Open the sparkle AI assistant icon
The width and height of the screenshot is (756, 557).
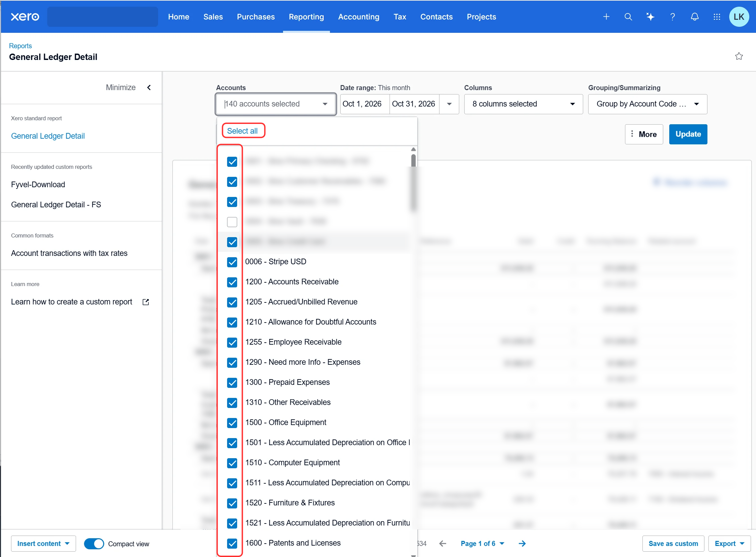pyautogui.click(x=650, y=17)
